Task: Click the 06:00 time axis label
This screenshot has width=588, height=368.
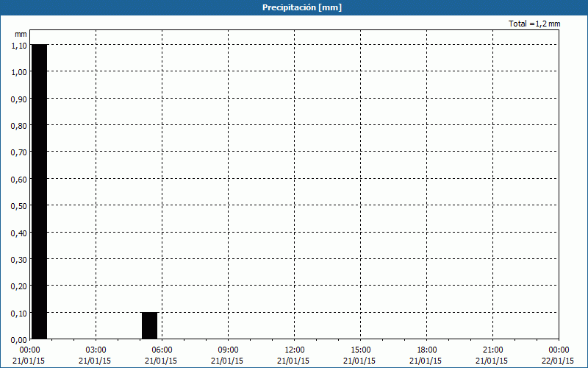Action: 162,350
